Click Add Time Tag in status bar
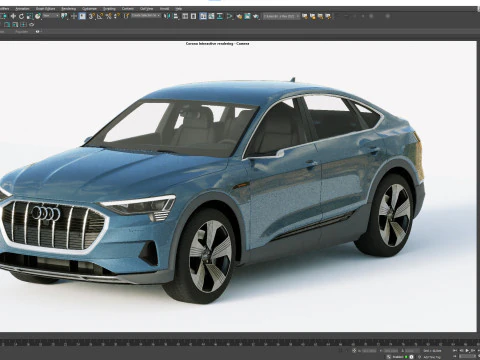 (432, 357)
